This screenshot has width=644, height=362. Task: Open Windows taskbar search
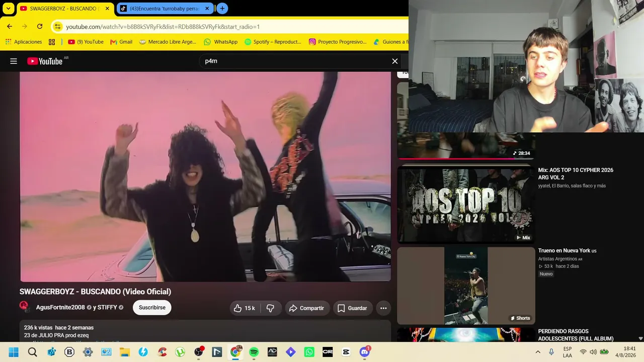[x=33, y=352]
